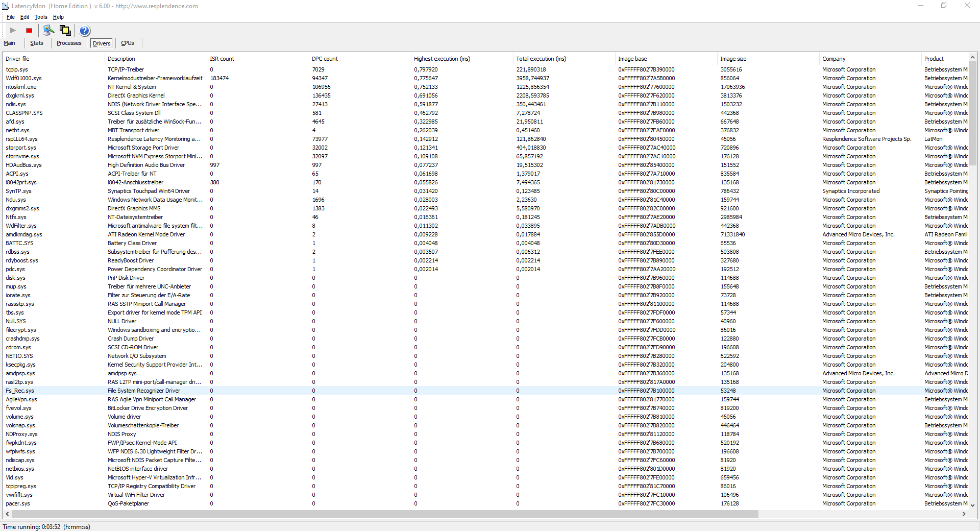This screenshot has width=980, height=531.
Task: Select the Fs_Rec.sys highlighted row
Action: [x=485, y=391]
